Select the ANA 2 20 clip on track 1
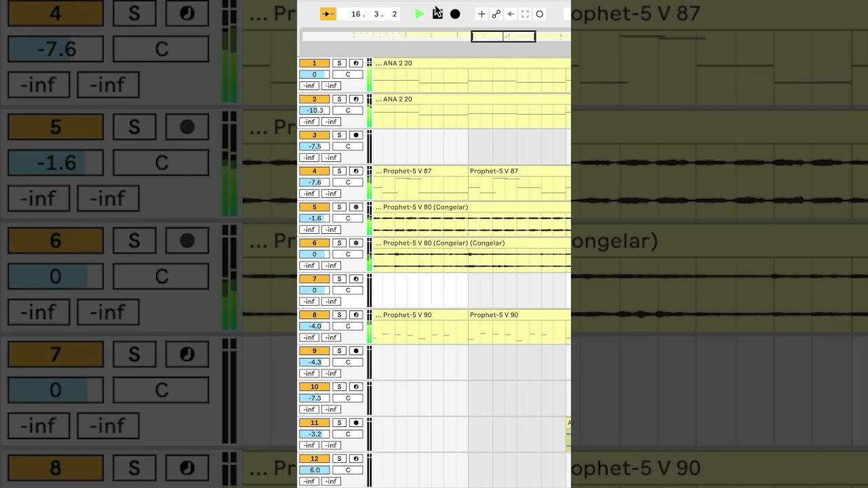Viewport: 868px width, 488px height. [x=472, y=75]
